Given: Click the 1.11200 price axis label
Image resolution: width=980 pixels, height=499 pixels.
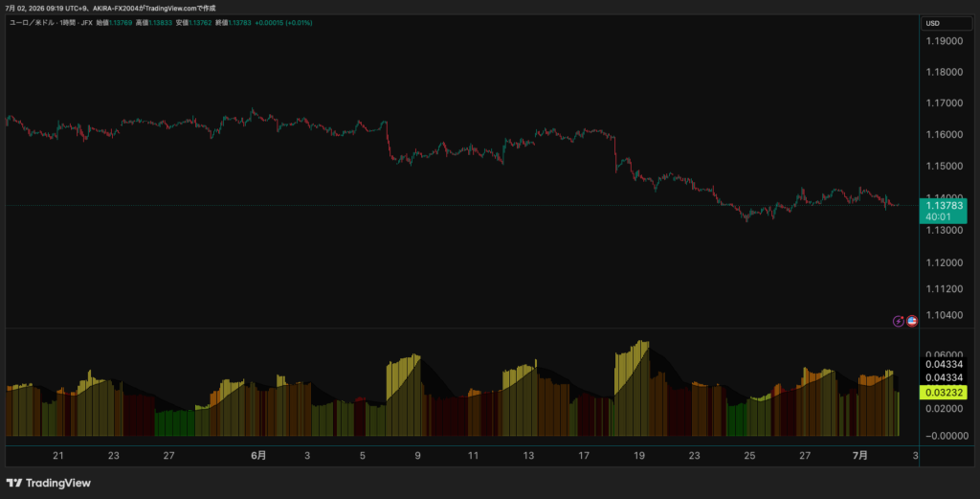Looking at the screenshot, I should (x=945, y=289).
